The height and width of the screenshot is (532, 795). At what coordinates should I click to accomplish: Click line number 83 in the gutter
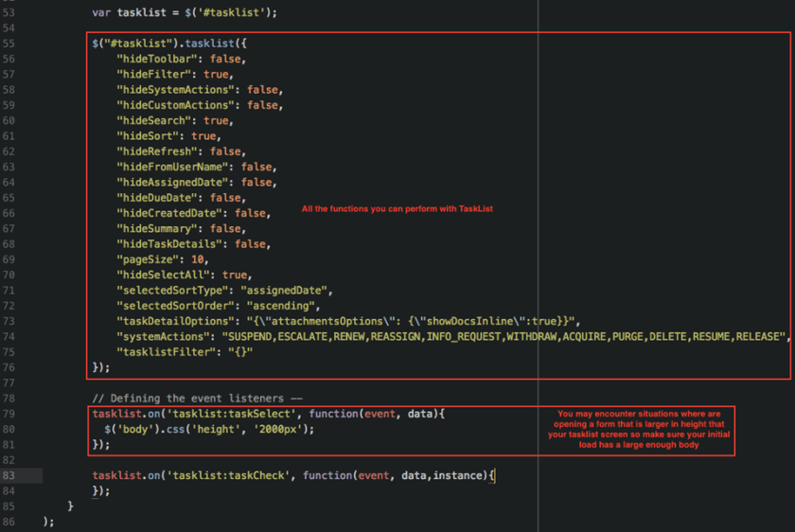(9, 475)
